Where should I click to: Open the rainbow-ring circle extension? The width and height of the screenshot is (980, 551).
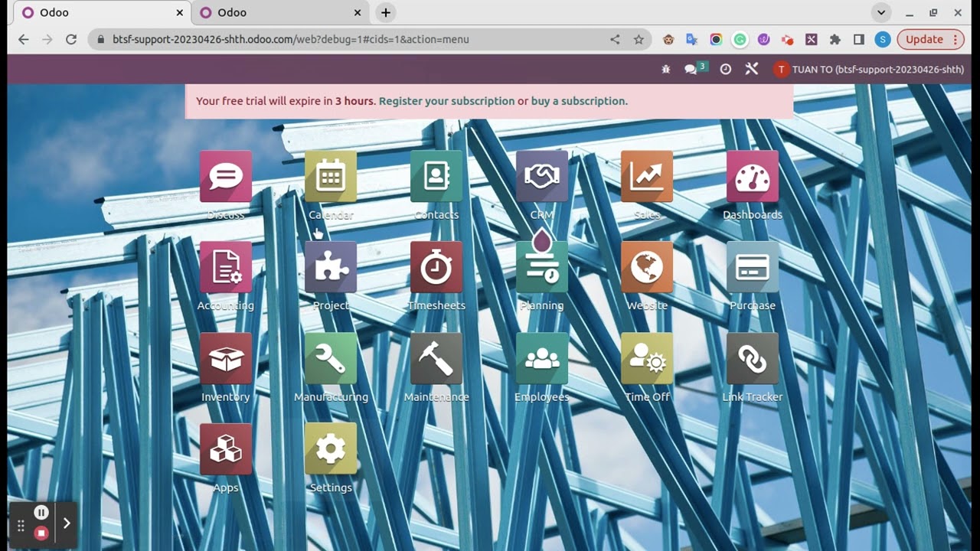point(716,39)
